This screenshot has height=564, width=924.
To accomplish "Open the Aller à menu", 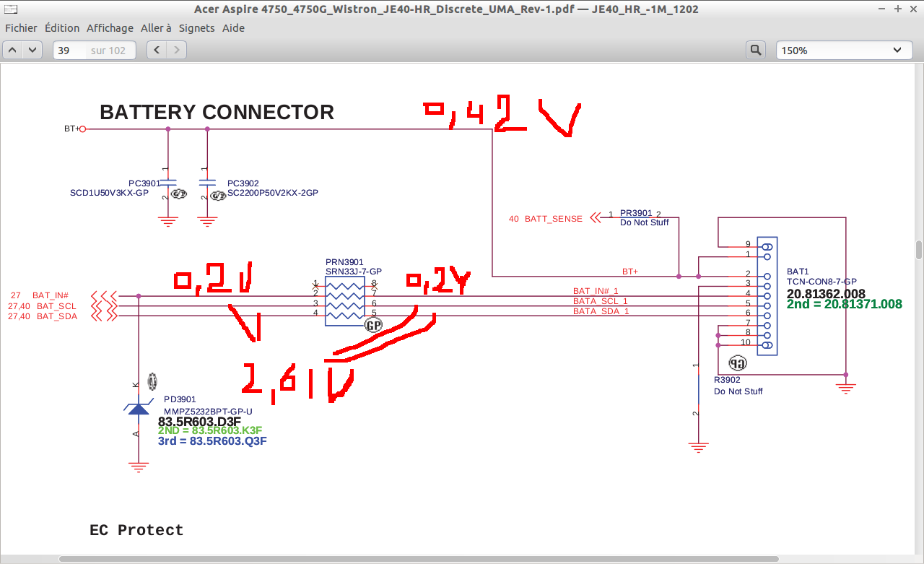I will coord(156,28).
